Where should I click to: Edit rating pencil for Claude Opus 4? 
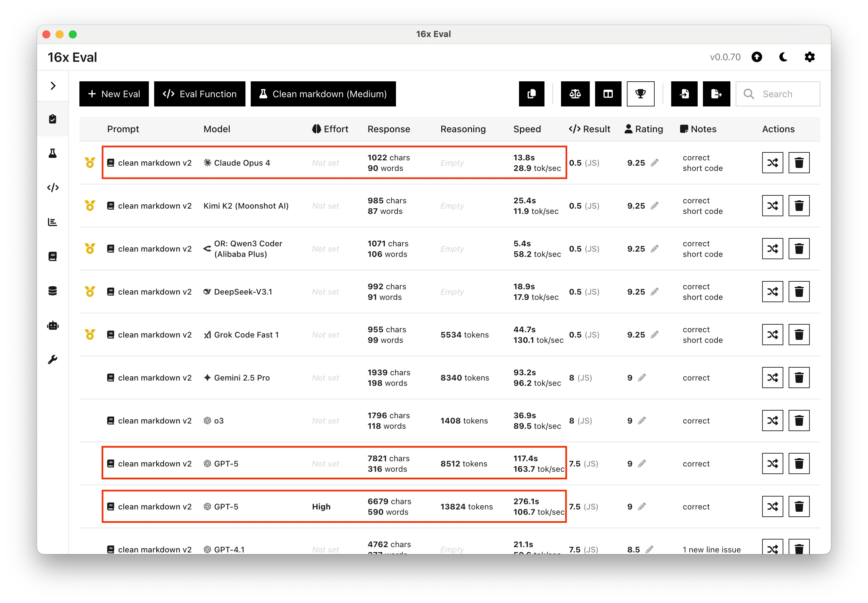(x=655, y=163)
